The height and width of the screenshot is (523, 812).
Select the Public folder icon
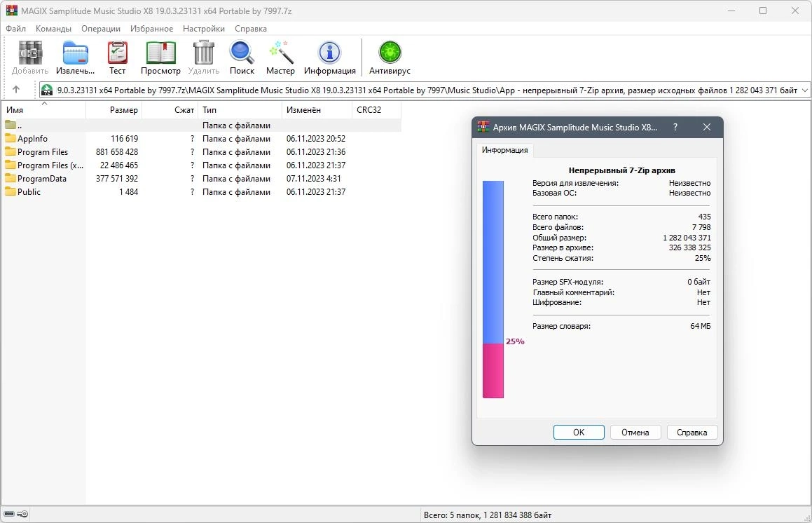(11, 192)
